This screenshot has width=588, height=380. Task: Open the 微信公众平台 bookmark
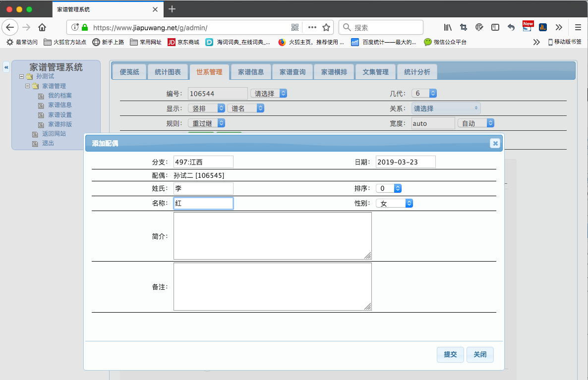point(445,42)
